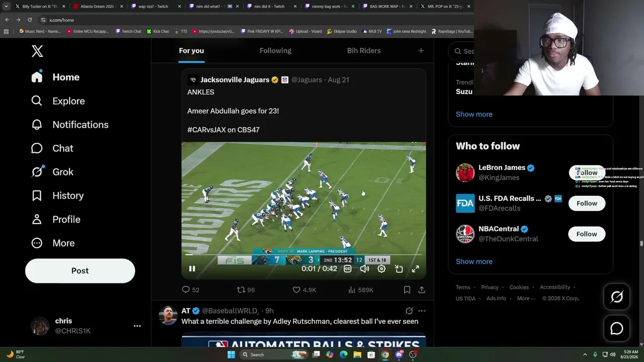Open the MLB TV bookmark

click(372, 31)
